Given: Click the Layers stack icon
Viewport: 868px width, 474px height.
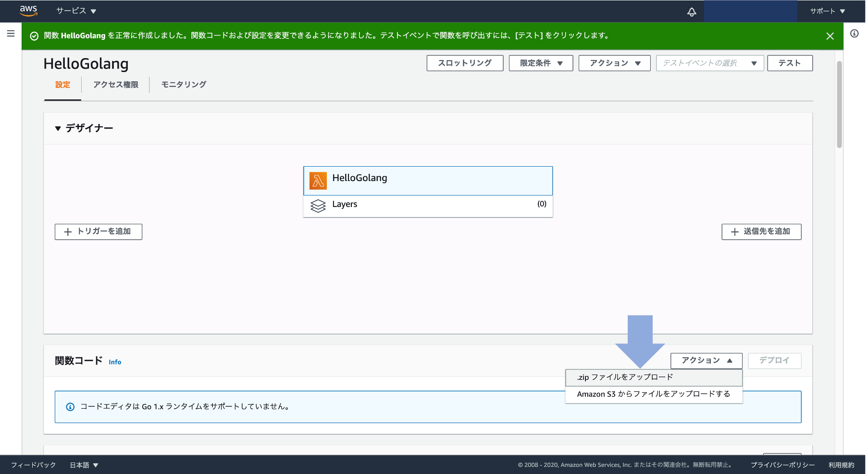Looking at the screenshot, I should [x=318, y=206].
